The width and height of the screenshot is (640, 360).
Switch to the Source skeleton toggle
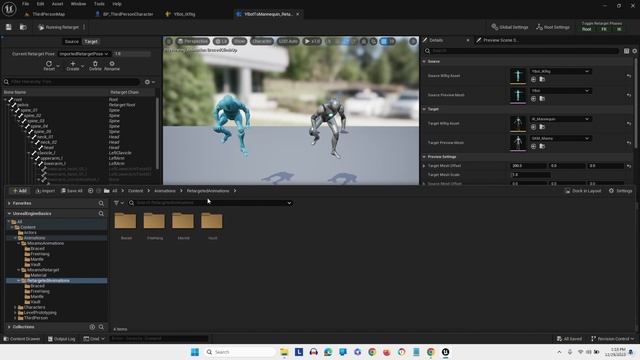pyautogui.click(x=71, y=42)
